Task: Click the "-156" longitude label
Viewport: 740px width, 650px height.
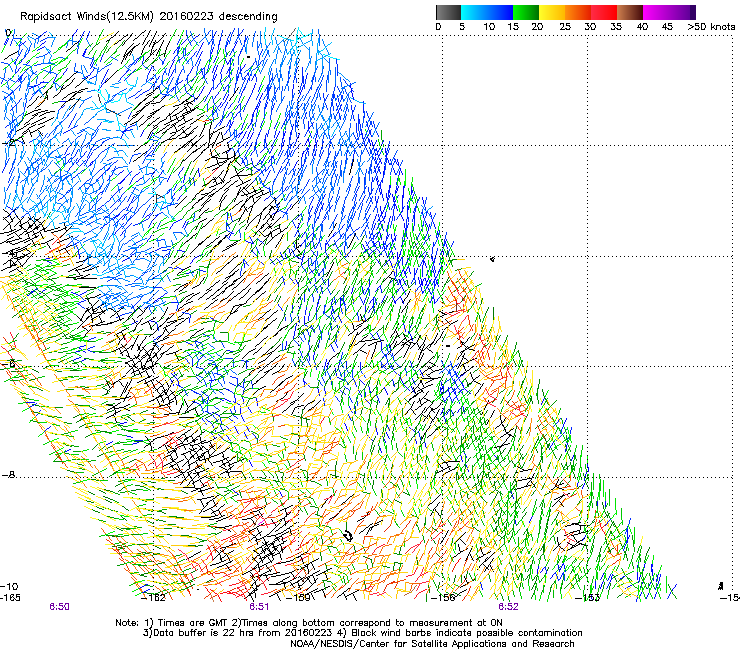Action: click(443, 598)
